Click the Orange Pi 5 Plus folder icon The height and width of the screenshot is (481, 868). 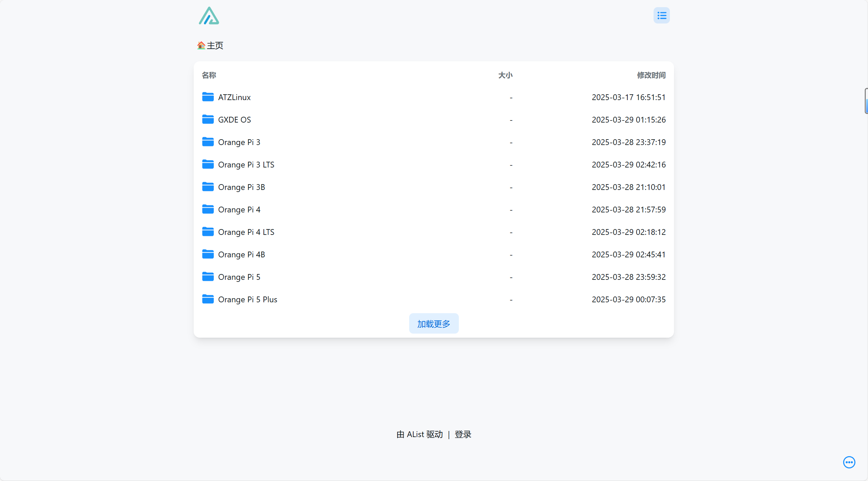(208, 299)
